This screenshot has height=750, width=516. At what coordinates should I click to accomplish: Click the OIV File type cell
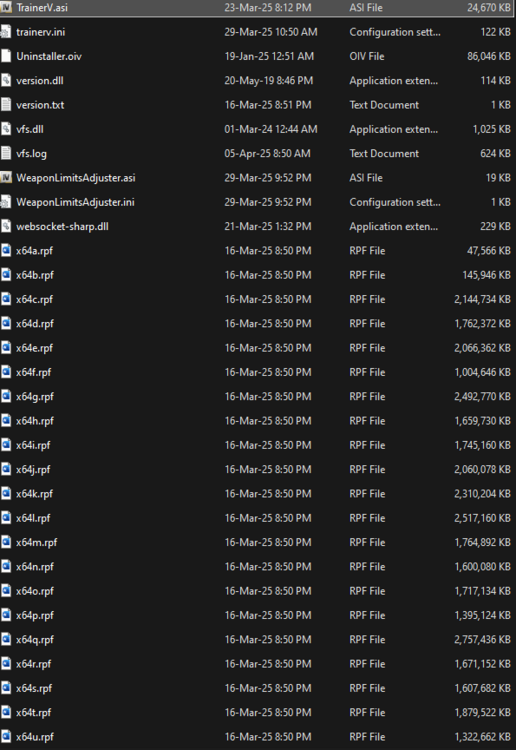coord(367,56)
